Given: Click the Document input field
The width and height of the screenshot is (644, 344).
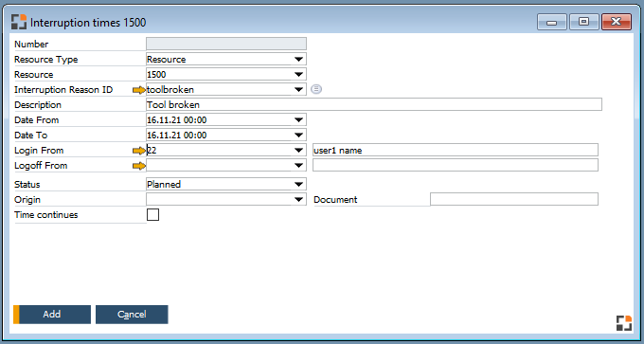Looking at the screenshot, I should pyautogui.click(x=514, y=199).
